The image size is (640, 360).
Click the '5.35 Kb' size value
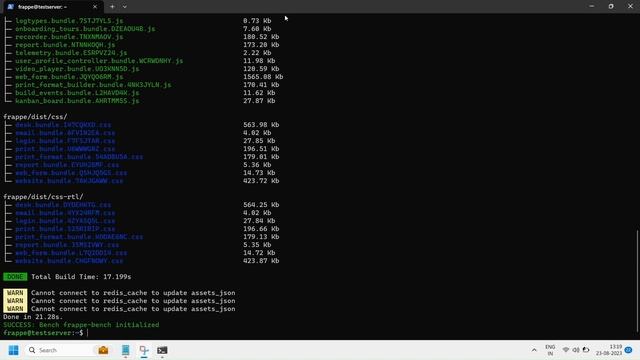[257, 245]
